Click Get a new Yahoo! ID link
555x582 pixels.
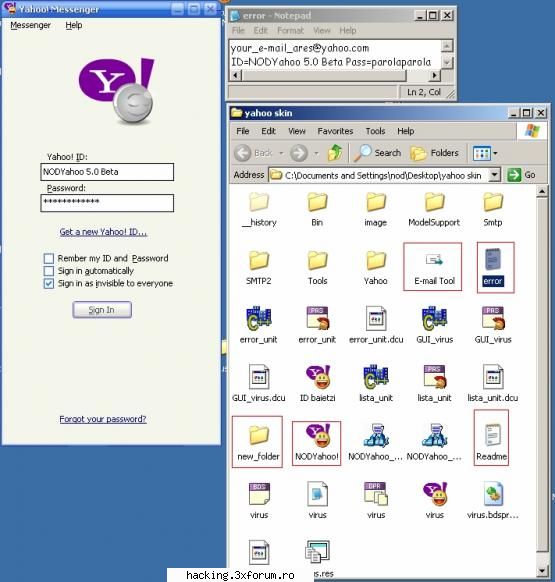[x=103, y=232]
